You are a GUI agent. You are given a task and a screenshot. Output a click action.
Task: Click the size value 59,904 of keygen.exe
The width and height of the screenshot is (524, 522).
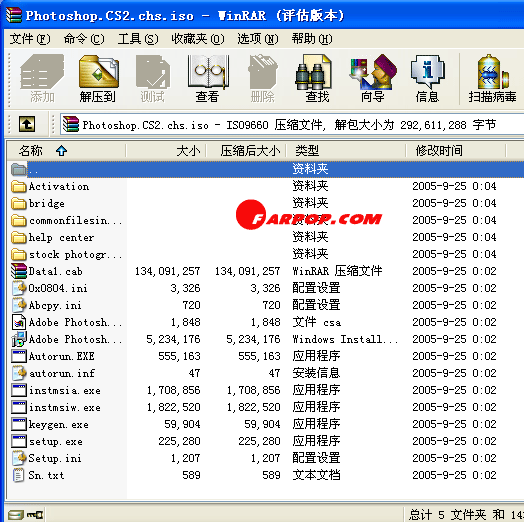(182, 424)
